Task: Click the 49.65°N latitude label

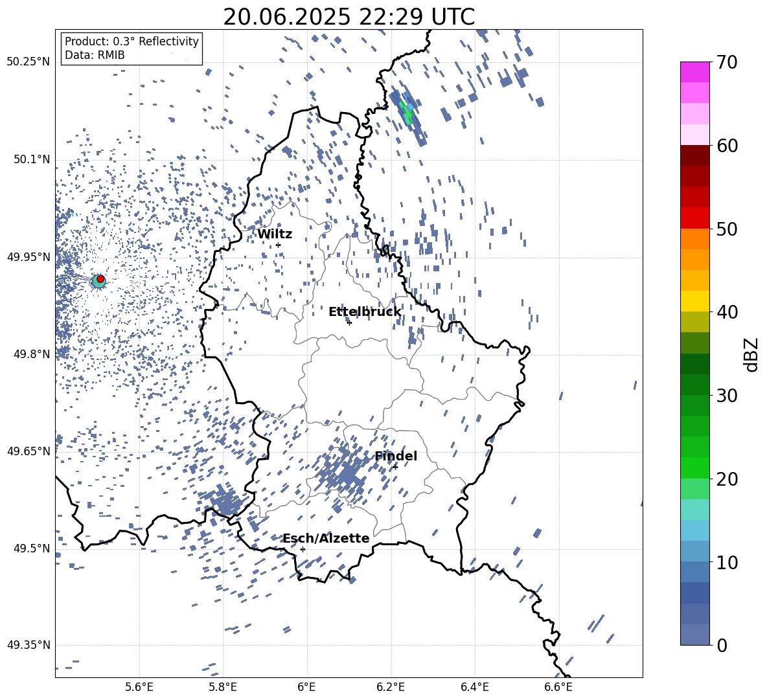Action: 29,451
